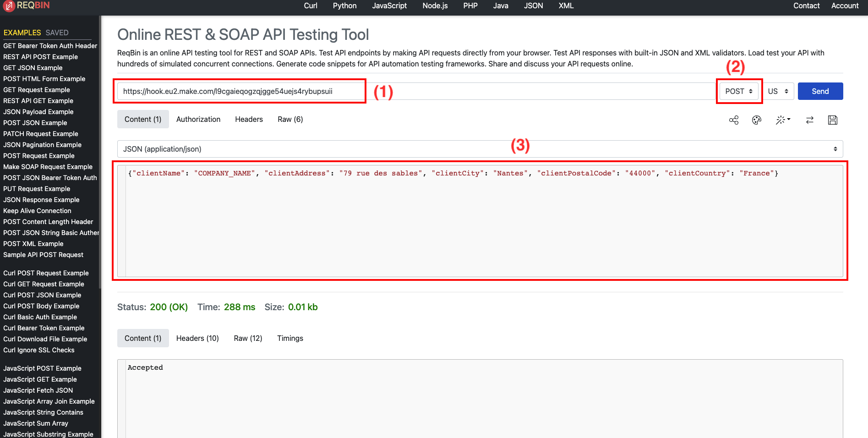Open the Python menu in top navigation
The image size is (868, 438).
(x=344, y=5)
